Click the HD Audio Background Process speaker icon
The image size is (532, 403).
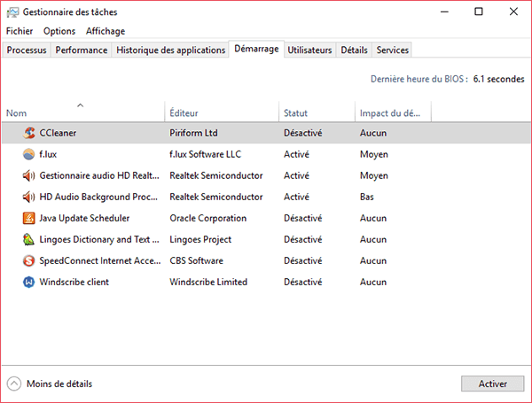pyautogui.click(x=29, y=197)
